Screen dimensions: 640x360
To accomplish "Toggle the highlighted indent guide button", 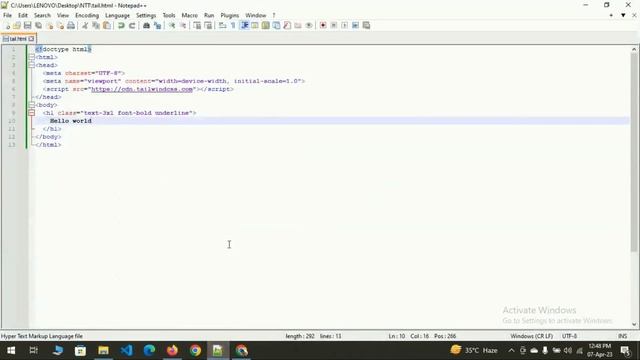I will 244,25.
